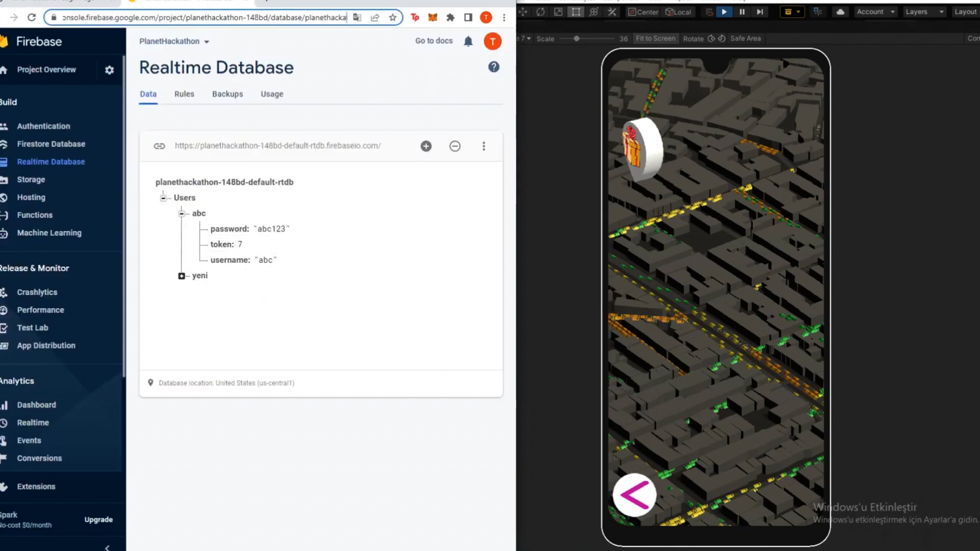This screenshot has width=980, height=551.
Task: Select Unity Transform tool
Action: [594, 12]
